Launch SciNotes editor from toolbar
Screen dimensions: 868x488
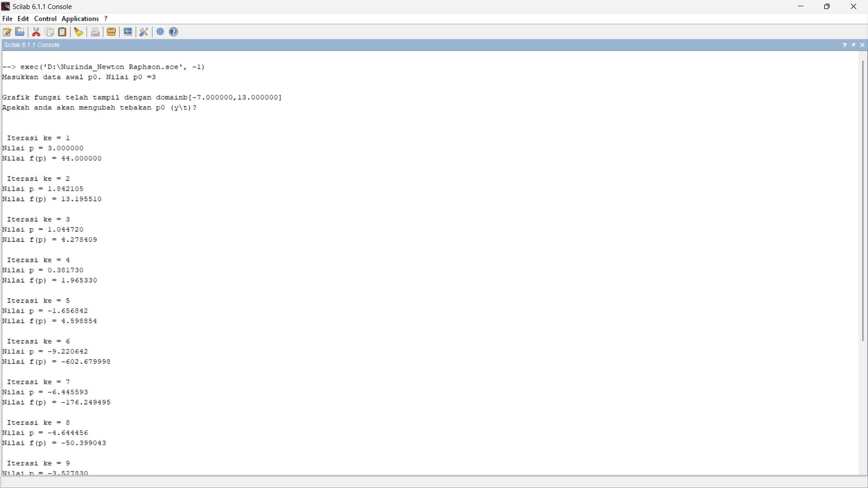click(x=7, y=32)
